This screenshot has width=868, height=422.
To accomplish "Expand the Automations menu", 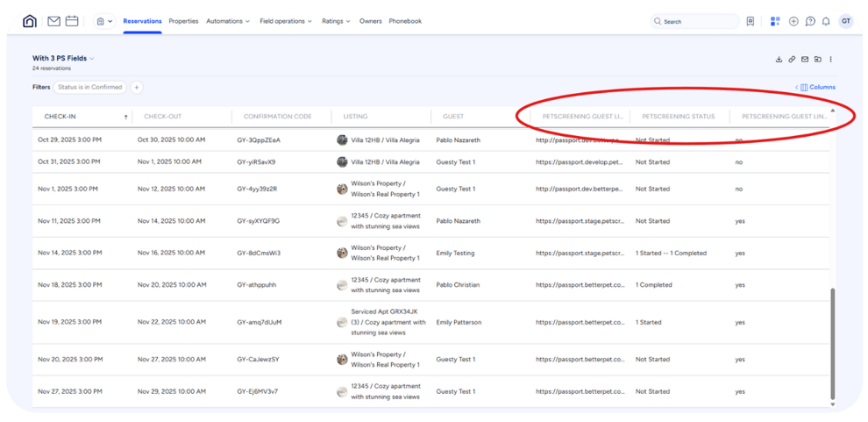I will 228,21.
